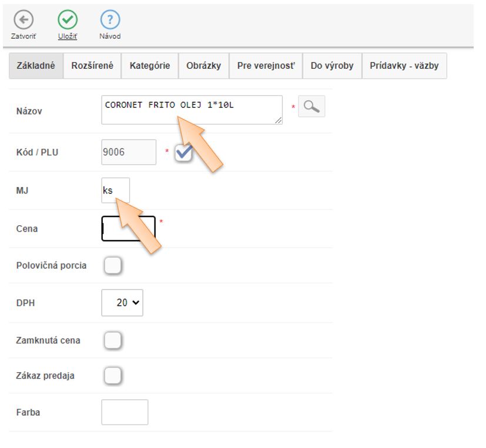This screenshot has width=486, height=448.
Task: Open the Návod help question mark icon
Action: tap(110, 20)
